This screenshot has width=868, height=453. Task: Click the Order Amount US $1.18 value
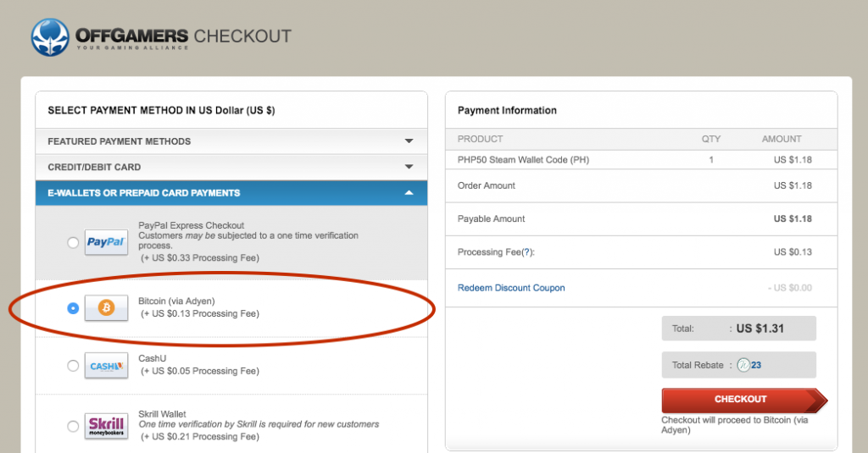pos(793,185)
